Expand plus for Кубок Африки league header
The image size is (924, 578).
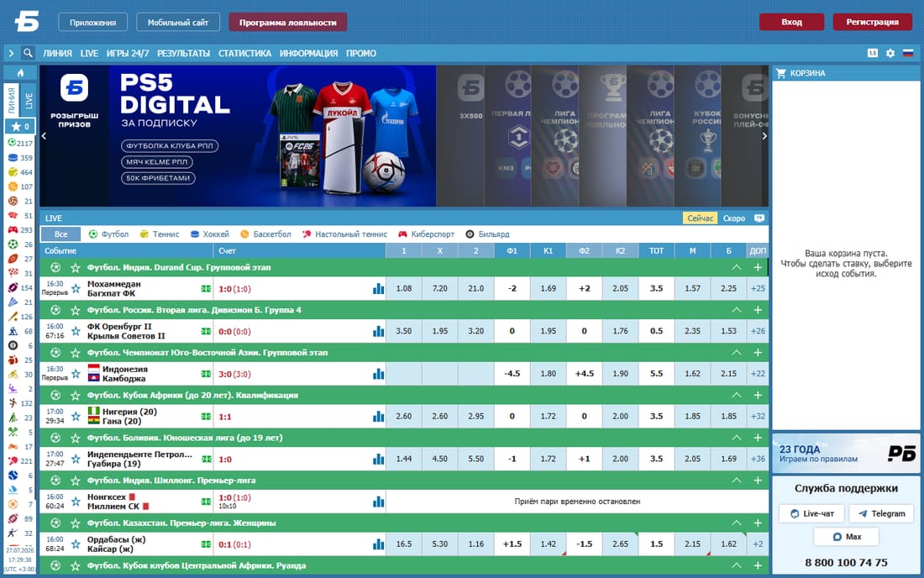(x=758, y=396)
